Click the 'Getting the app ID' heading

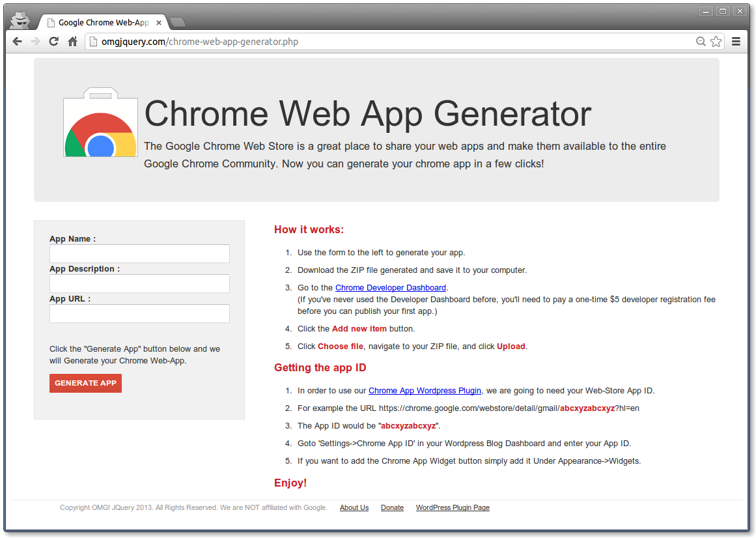pyautogui.click(x=320, y=367)
